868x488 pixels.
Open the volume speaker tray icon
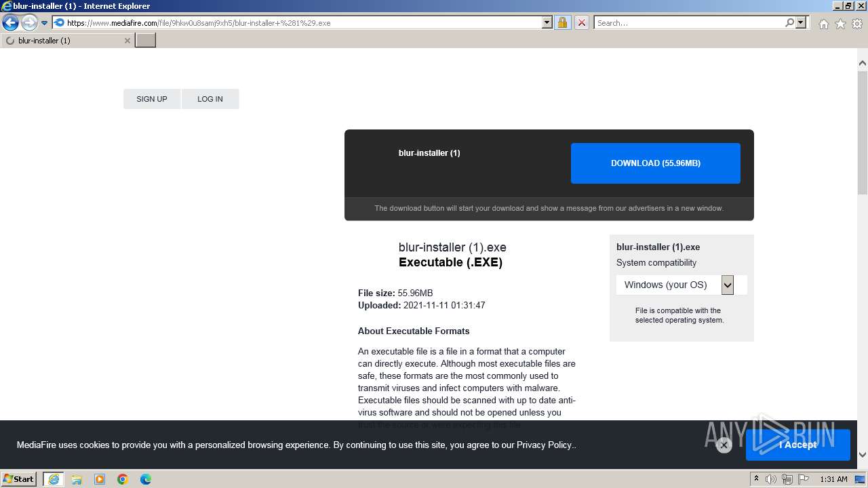[771, 479]
